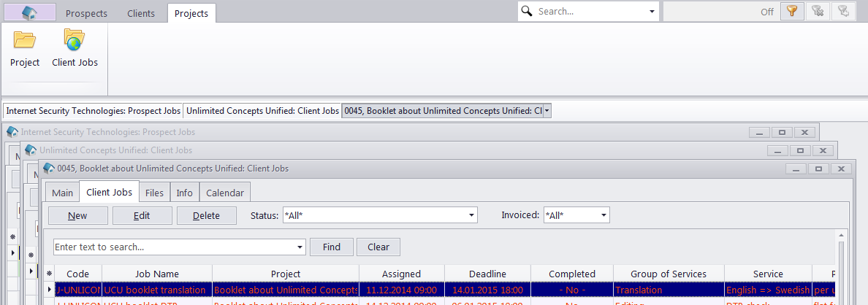Click the 0045 Booklet window title icon
The height and width of the screenshot is (305, 868).
[49, 168]
